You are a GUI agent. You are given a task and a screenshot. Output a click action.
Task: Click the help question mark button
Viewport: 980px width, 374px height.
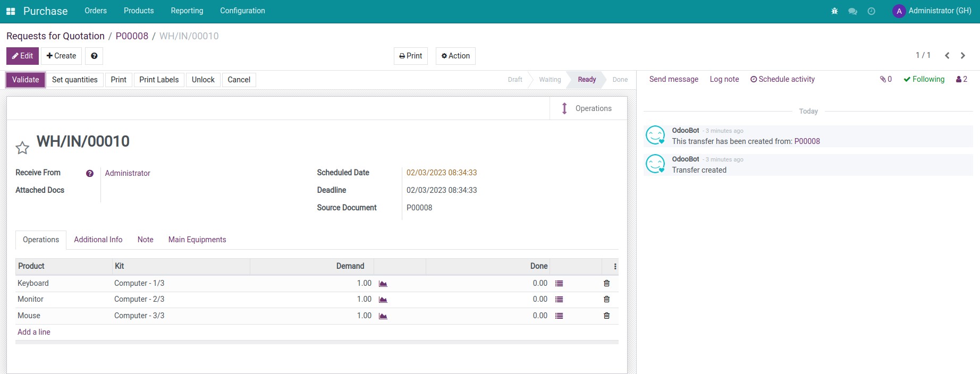point(94,56)
